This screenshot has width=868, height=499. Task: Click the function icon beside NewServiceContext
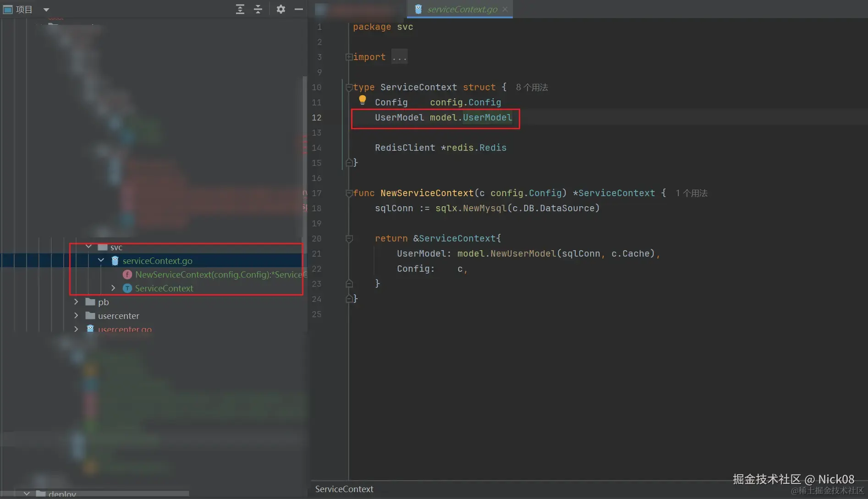pyautogui.click(x=127, y=274)
